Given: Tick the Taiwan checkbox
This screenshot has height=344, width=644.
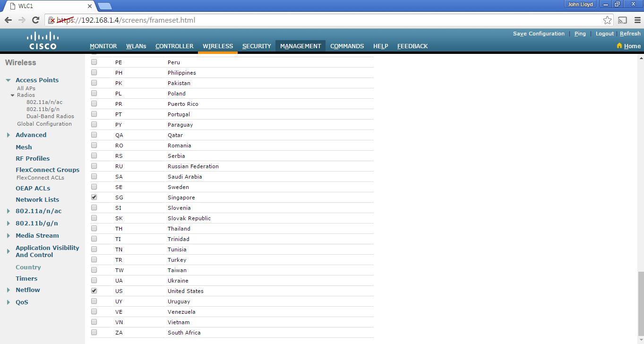Looking at the screenshot, I should pyautogui.click(x=94, y=270).
